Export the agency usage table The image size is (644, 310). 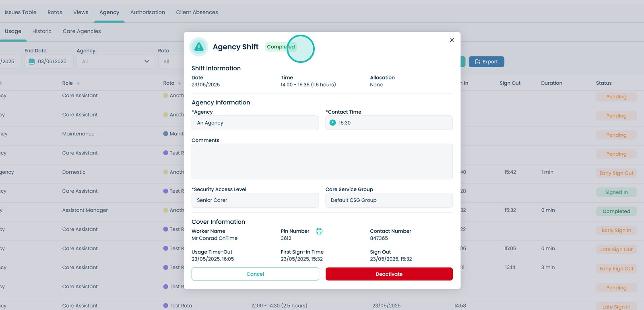[486, 62]
